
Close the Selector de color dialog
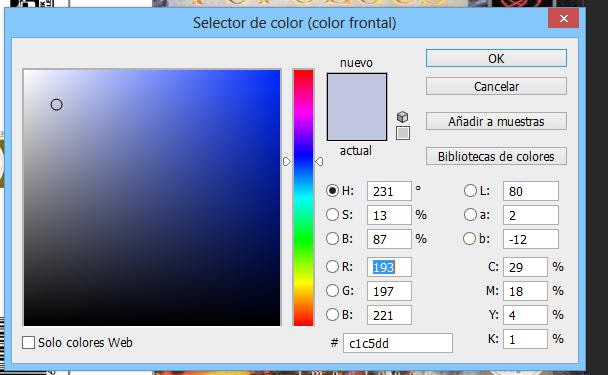[563, 18]
